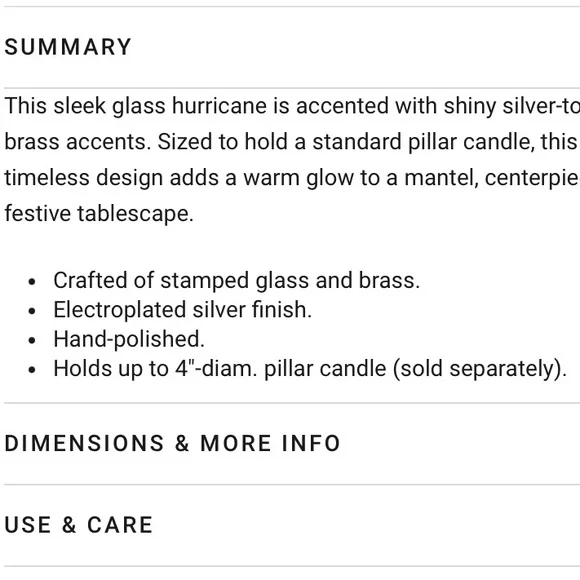Click the 'Hand-polished.' bullet item
This screenshot has width=580, height=580.
tap(129, 339)
